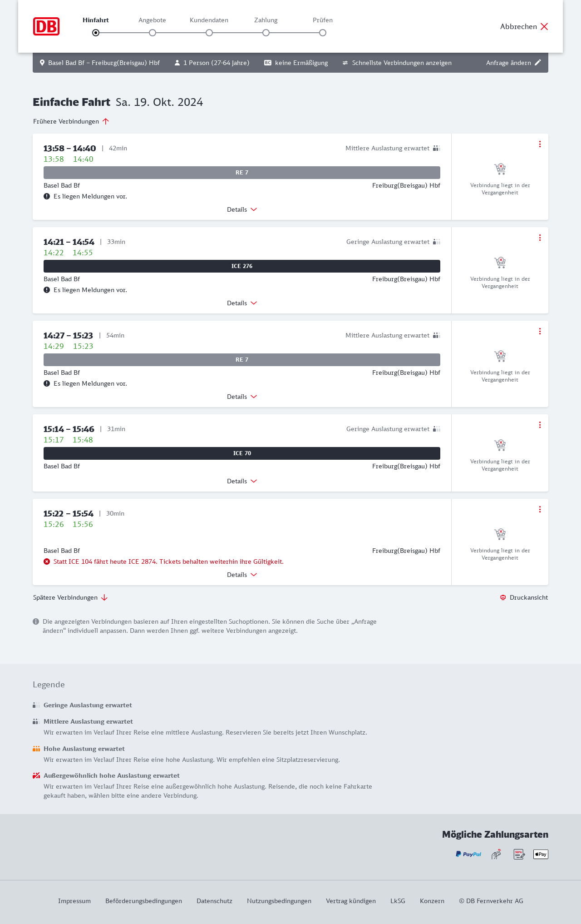
Task: Click the DB logo
Action: pyautogui.click(x=46, y=26)
